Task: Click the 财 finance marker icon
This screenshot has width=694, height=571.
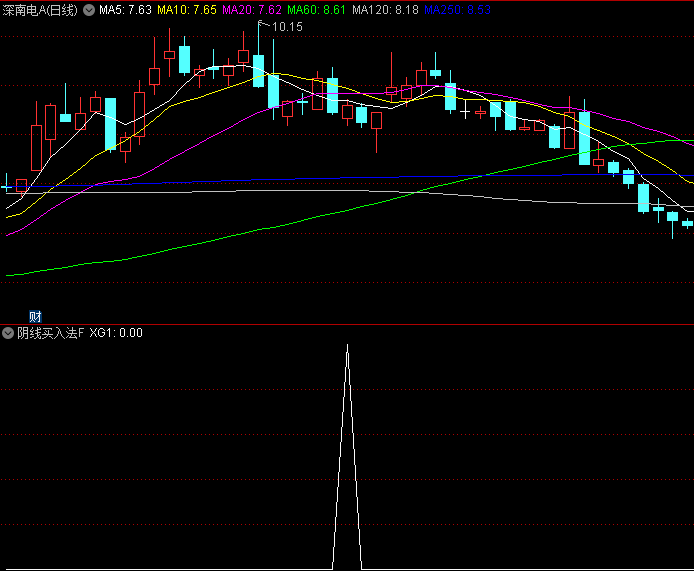Action: click(x=35, y=316)
